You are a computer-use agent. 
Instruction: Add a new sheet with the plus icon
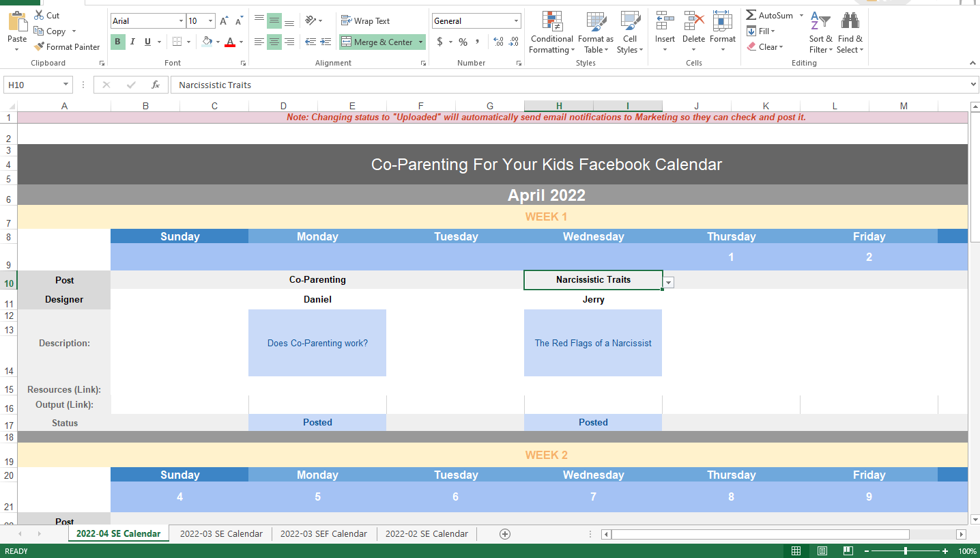505,534
